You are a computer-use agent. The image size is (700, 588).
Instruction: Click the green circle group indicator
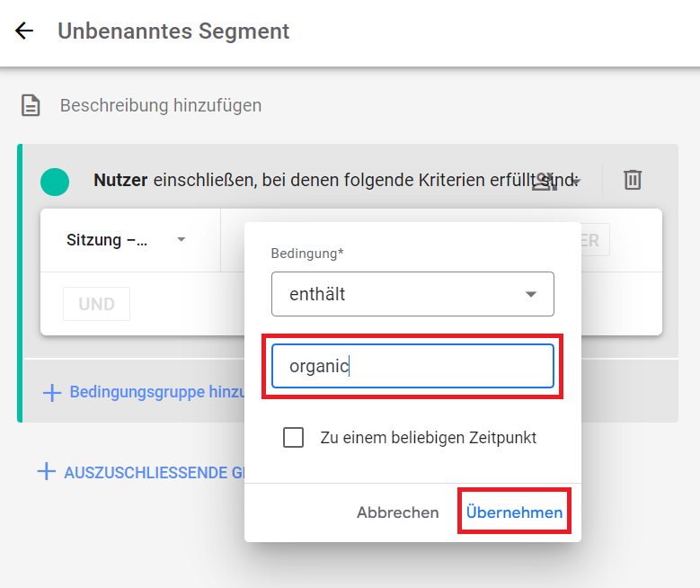coord(55,182)
